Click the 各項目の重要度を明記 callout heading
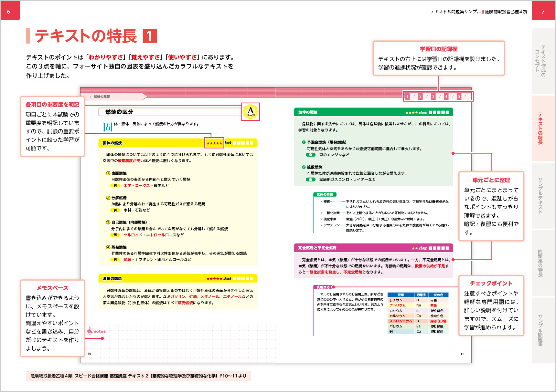Viewport: 556px width, 392px height. coord(52,105)
